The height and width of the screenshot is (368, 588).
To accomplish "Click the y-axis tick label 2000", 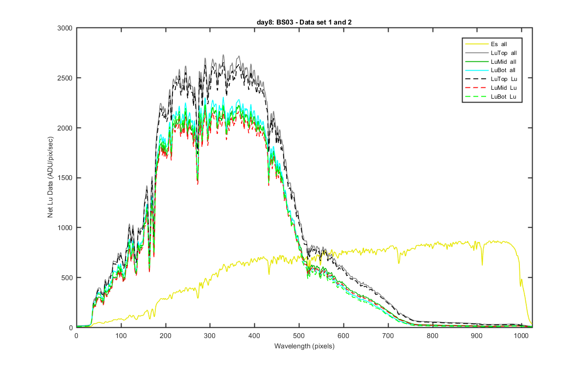I will pyautogui.click(x=65, y=128).
